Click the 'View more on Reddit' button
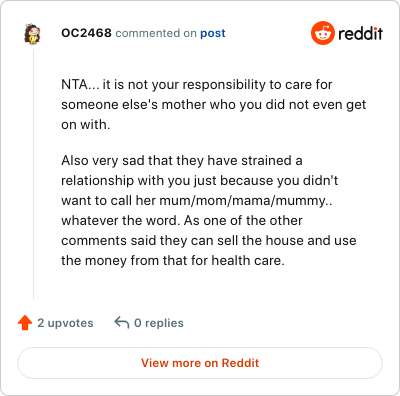 click(200, 363)
